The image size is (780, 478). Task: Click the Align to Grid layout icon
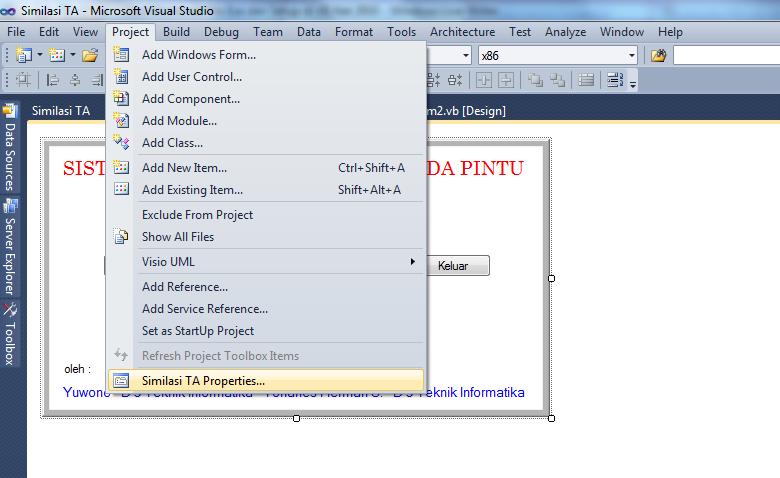pos(23,80)
